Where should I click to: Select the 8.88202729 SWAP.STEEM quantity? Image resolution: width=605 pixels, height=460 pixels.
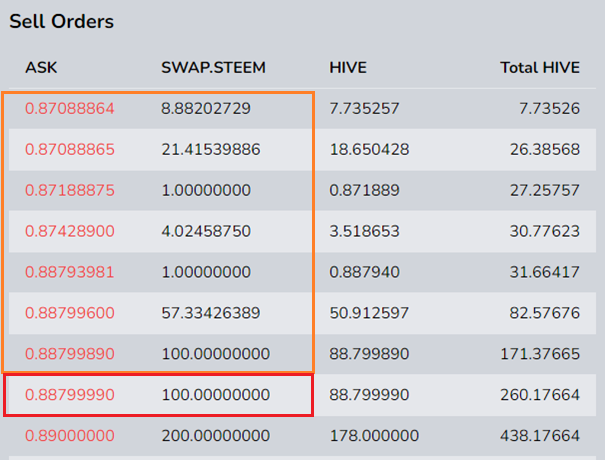coord(206,108)
